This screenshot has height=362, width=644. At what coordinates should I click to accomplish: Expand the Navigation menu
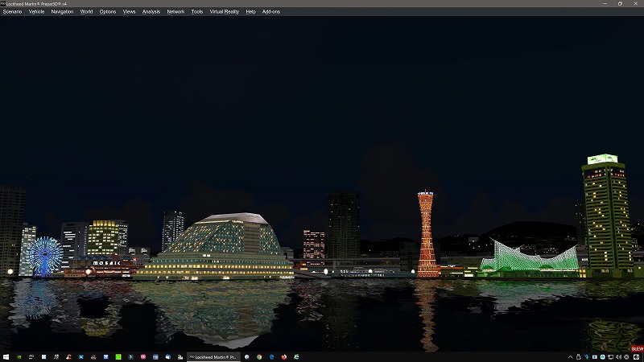pyautogui.click(x=62, y=11)
